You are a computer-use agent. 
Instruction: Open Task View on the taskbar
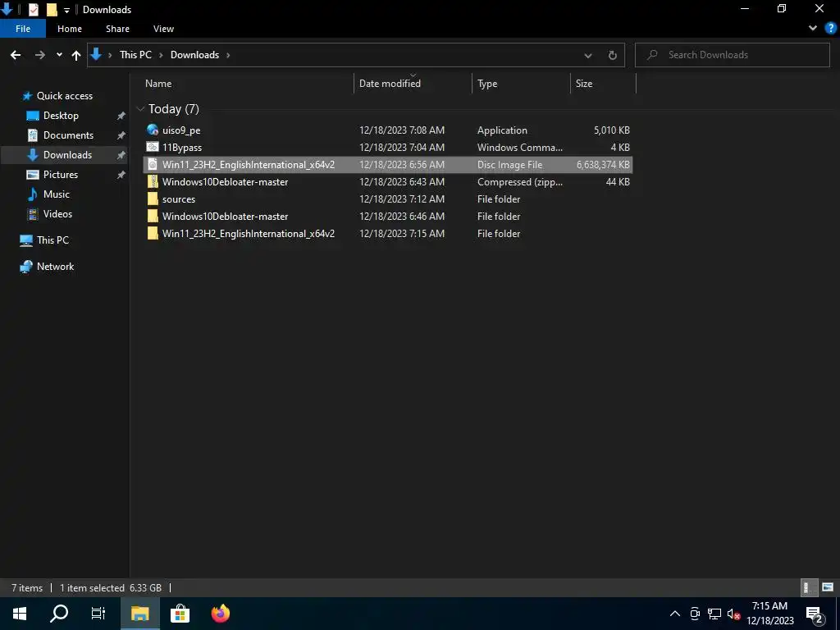[x=98, y=614]
